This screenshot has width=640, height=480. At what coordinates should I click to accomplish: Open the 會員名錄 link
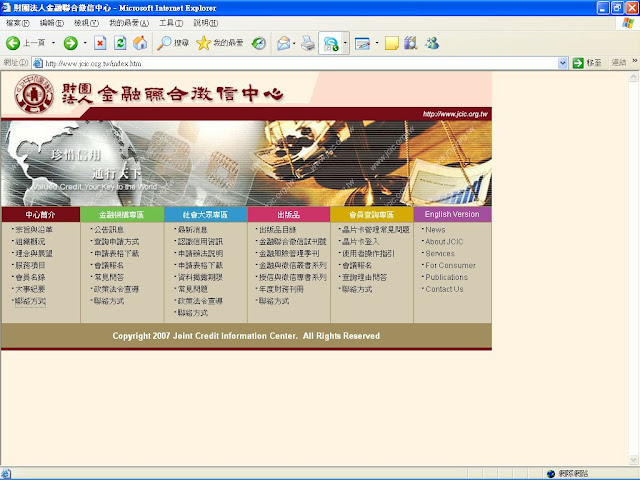(x=30, y=277)
